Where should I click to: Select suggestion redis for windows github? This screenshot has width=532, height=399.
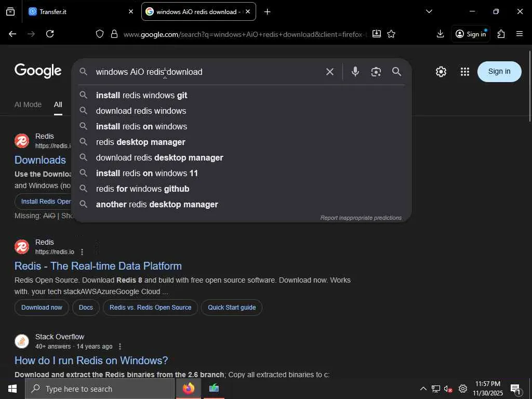[x=242, y=189]
